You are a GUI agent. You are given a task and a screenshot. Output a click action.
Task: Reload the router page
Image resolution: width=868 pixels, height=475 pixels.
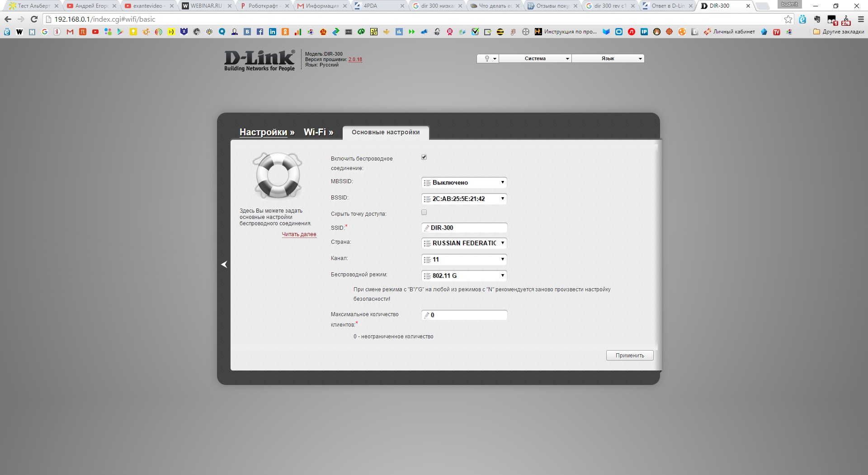tap(34, 19)
